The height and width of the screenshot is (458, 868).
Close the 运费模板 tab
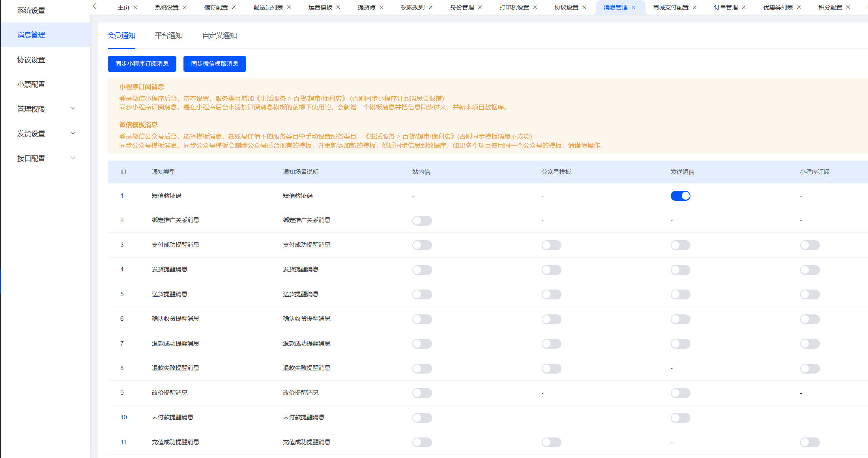338,7
